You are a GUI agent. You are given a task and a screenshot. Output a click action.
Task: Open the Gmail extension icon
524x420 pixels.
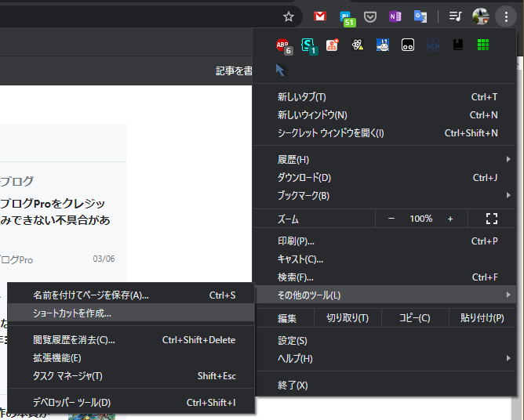320,16
